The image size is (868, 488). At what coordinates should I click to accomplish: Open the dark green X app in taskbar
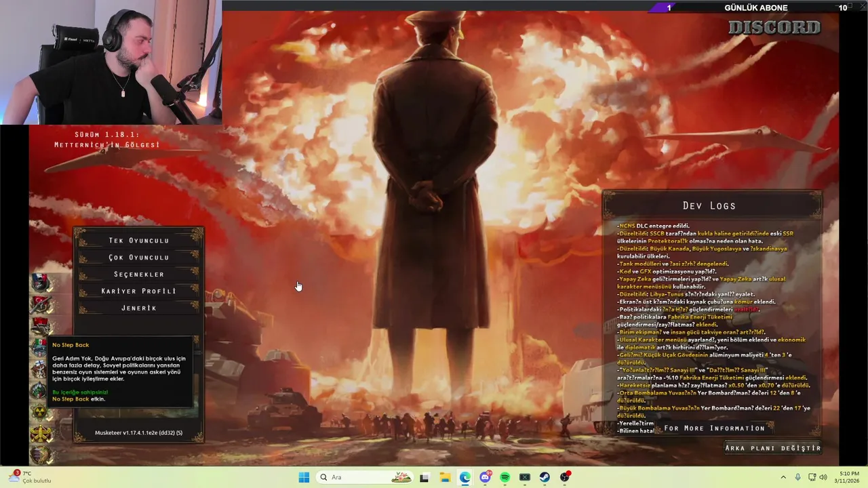click(x=525, y=477)
